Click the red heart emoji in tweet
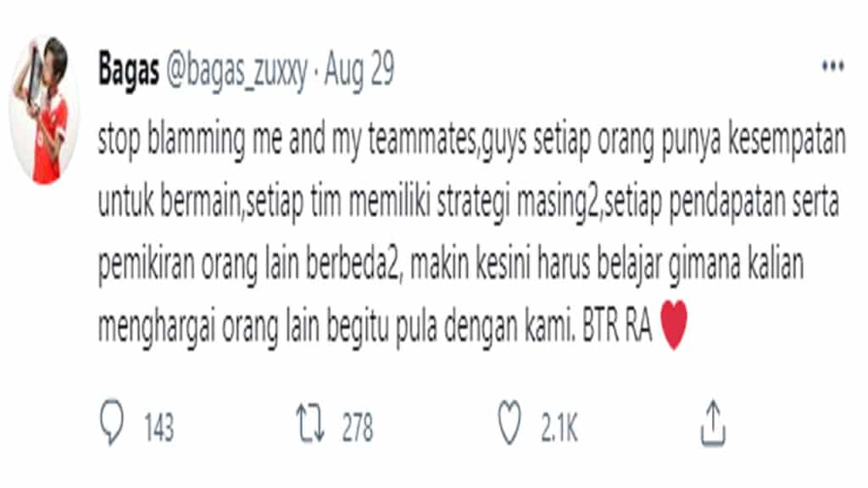 tap(674, 324)
